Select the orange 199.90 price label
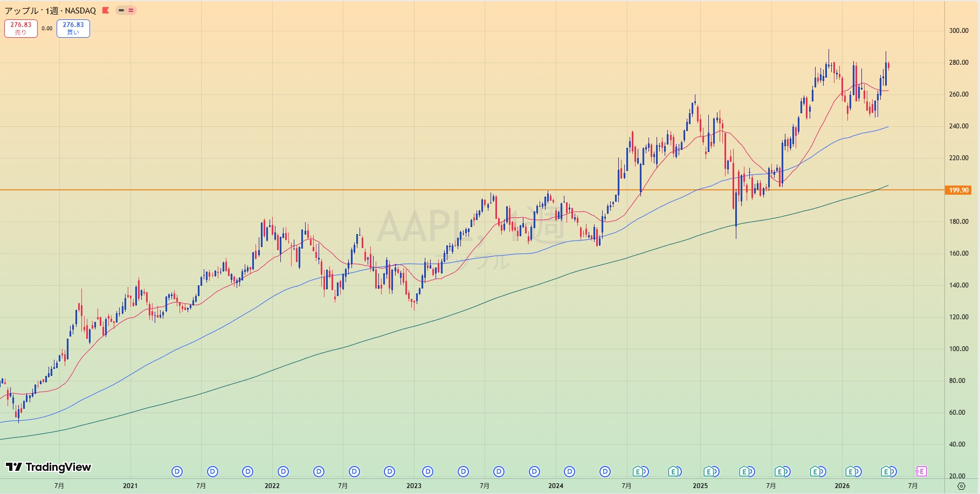980x494 pixels. 958,190
